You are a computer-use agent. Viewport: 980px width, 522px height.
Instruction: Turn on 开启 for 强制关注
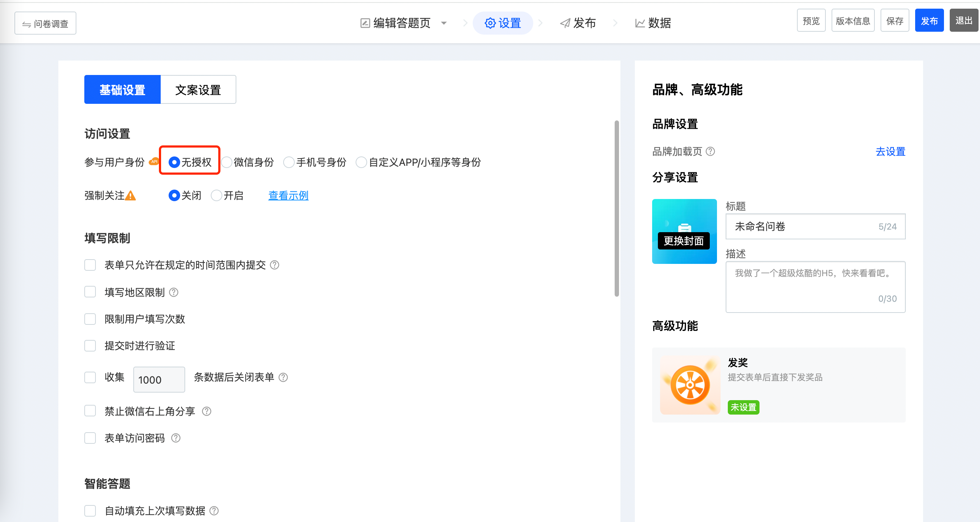click(x=217, y=196)
